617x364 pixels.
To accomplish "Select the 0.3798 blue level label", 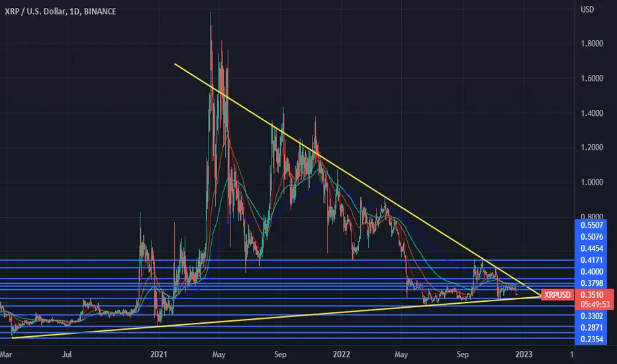I will click(592, 283).
